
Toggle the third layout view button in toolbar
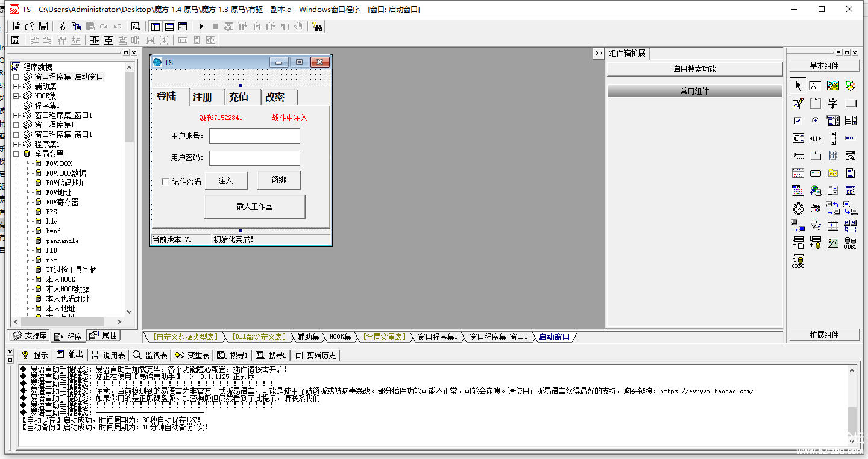(x=183, y=26)
